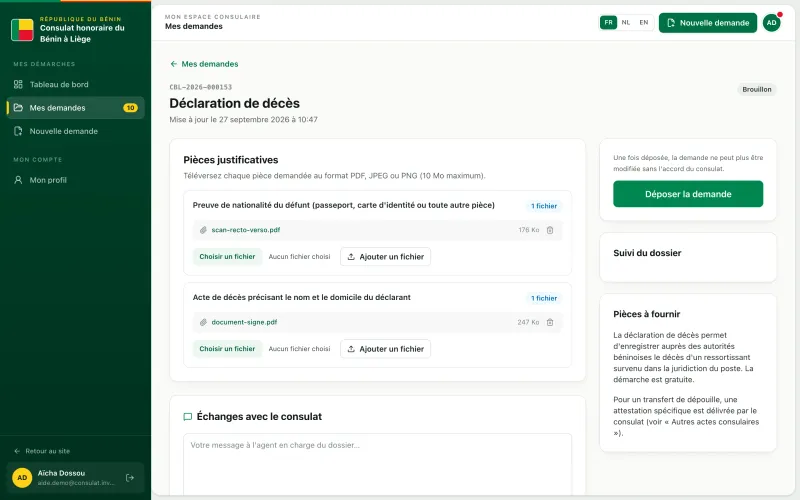Click the Tableau de bord grid icon
This screenshot has width=800, height=500.
point(18,84)
